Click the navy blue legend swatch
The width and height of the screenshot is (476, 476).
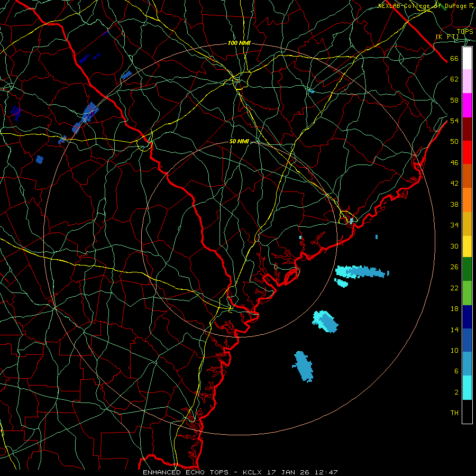click(x=467, y=317)
